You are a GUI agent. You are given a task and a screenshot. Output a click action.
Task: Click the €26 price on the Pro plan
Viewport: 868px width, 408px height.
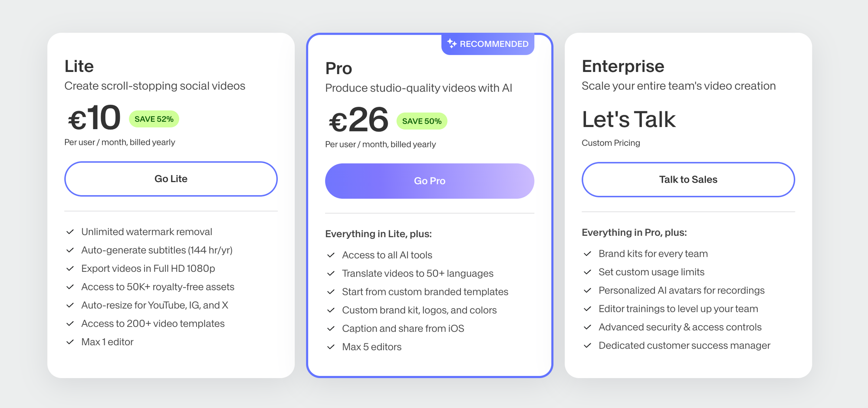point(357,120)
